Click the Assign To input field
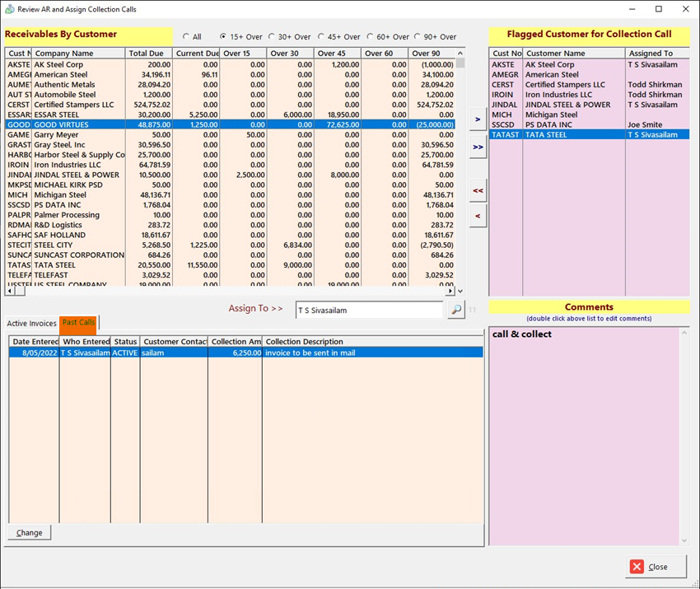Viewport: 700px width, 589px height. click(x=369, y=310)
